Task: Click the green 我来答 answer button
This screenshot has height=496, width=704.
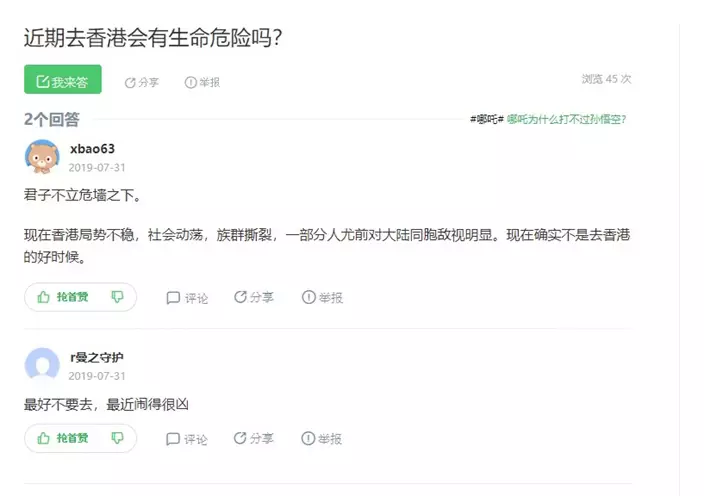Action: pos(62,81)
